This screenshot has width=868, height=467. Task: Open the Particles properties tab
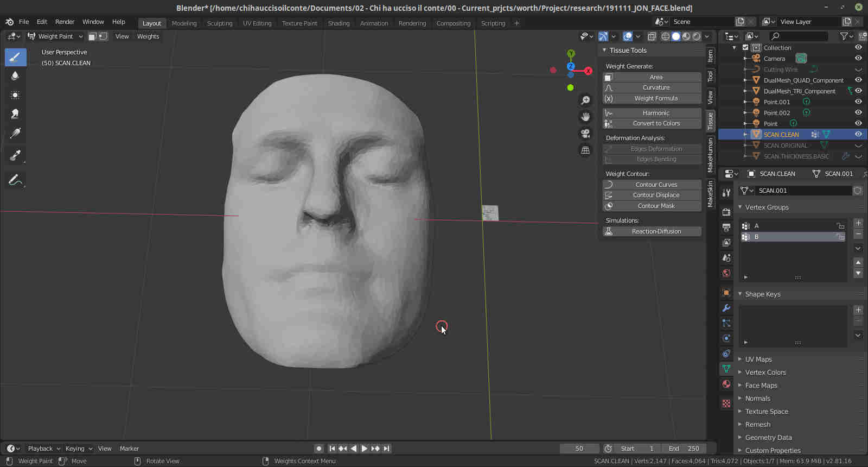[x=726, y=323]
